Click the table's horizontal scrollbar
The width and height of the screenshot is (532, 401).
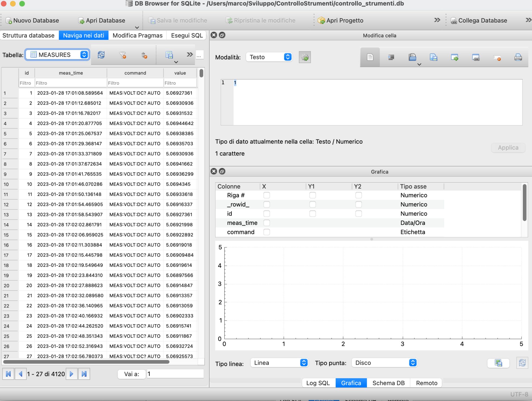[x=86, y=362]
